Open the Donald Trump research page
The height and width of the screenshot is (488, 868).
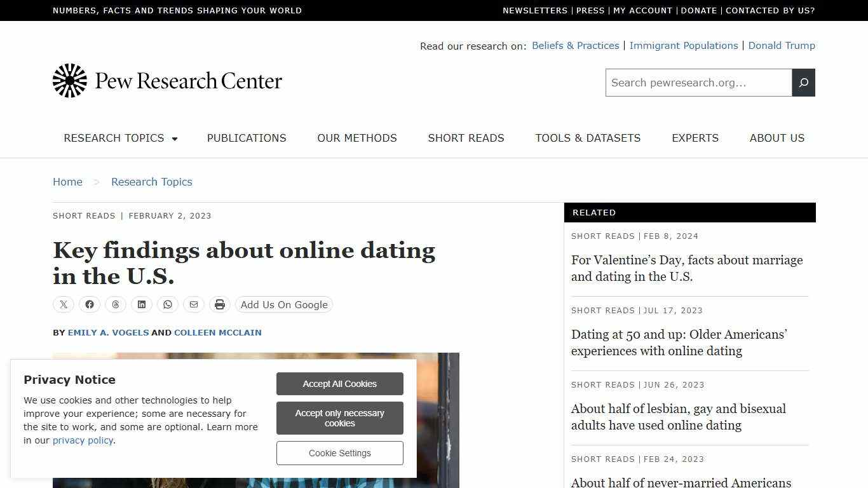pyautogui.click(x=782, y=45)
